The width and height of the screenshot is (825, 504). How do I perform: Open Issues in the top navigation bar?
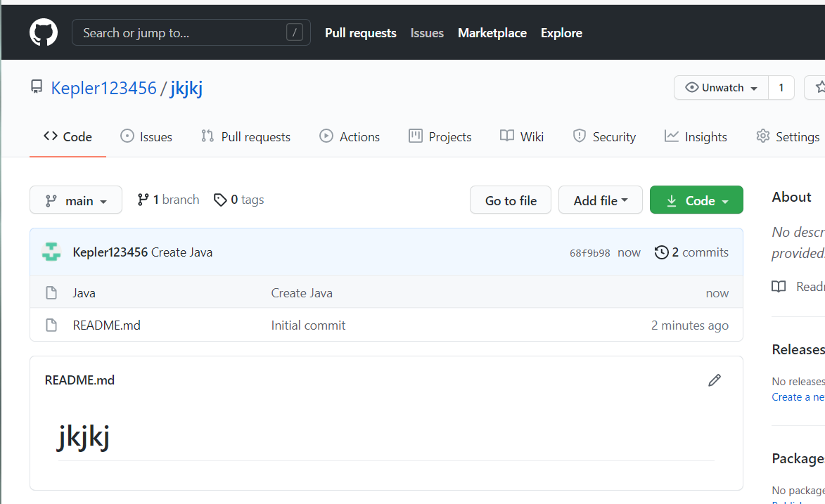point(427,32)
